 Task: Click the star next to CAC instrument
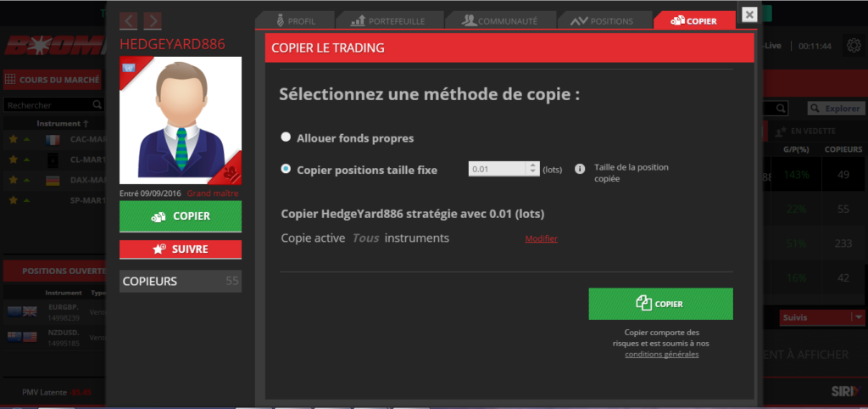[x=14, y=138]
